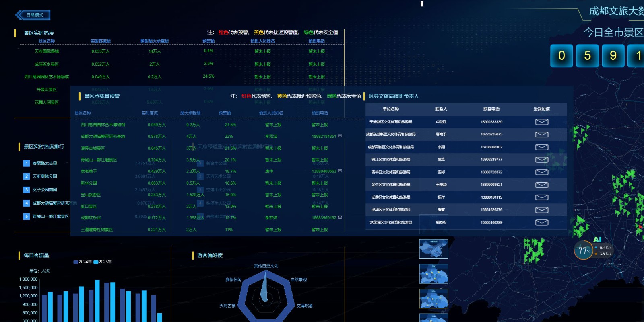Click mail icon next to 13880400563
The image size is (644, 322).
tap(340, 171)
